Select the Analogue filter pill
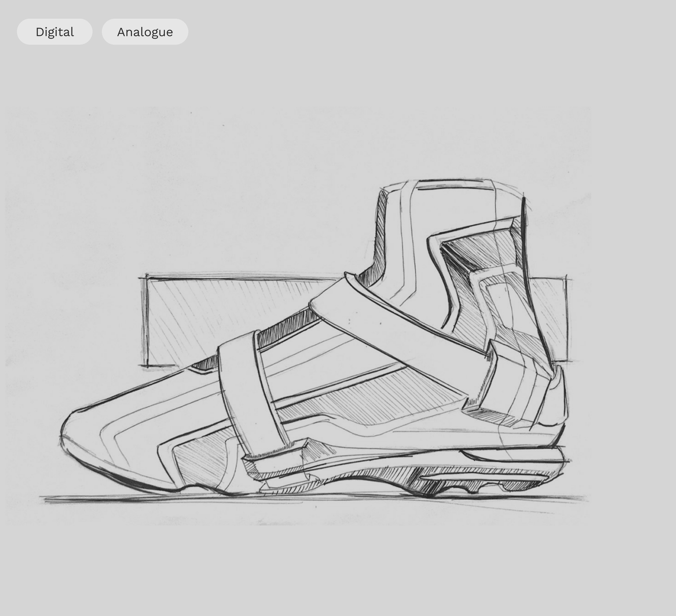676x616 pixels. click(x=145, y=32)
